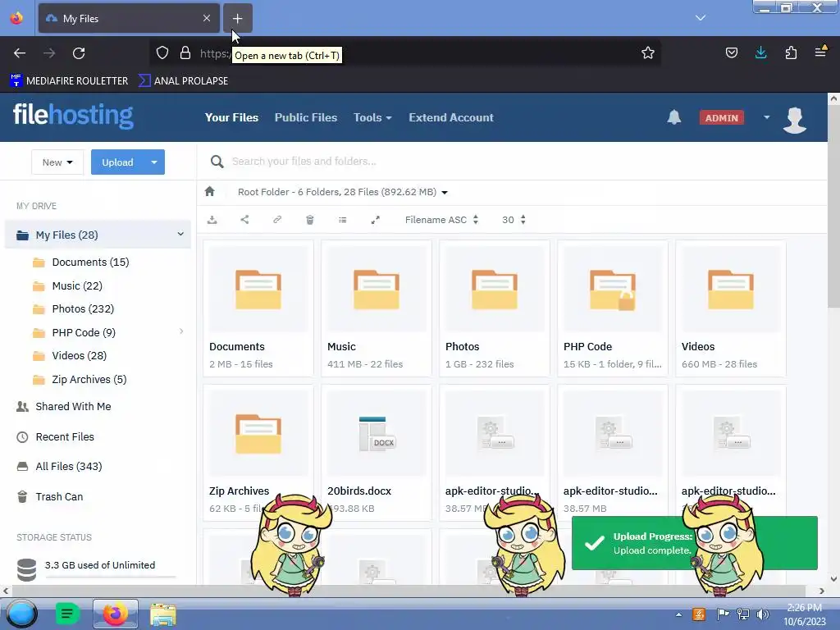Click the home icon in the breadcrumb
The image size is (840, 630).
click(x=209, y=191)
